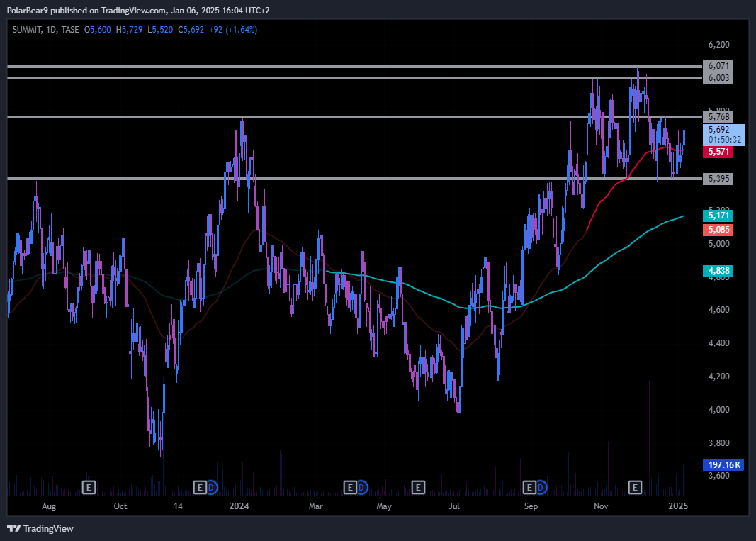Click the May label on the time axis
This screenshot has width=756, height=541.
pos(384,506)
